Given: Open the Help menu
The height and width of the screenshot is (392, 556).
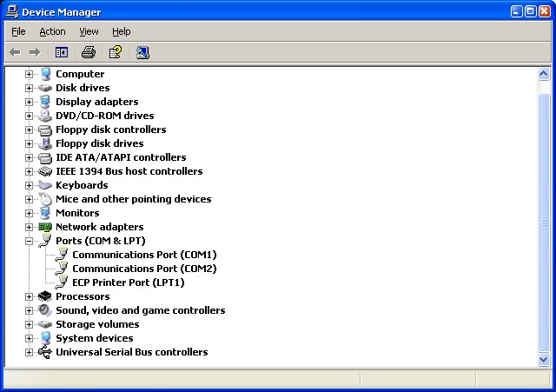Looking at the screenshot, I should (122, 31).
